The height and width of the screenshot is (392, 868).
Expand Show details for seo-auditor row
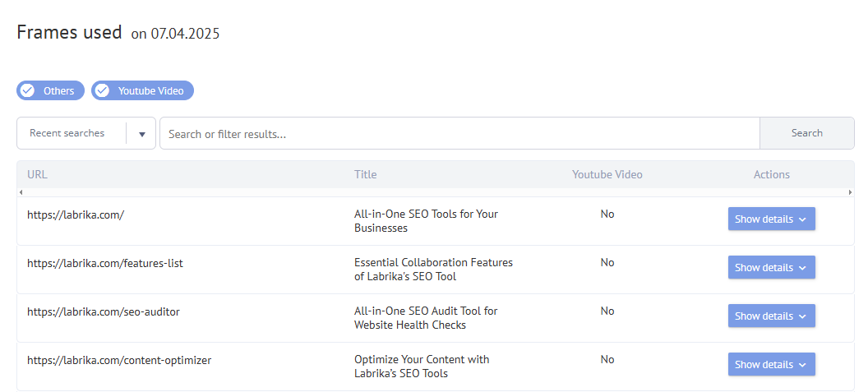point(771,316)
